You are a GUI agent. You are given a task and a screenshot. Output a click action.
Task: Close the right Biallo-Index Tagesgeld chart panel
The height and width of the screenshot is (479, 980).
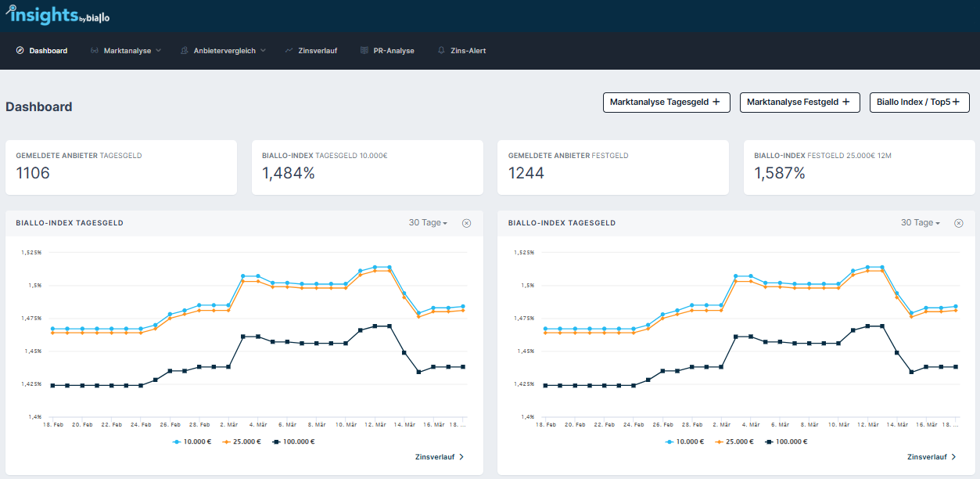pos(959,223)
